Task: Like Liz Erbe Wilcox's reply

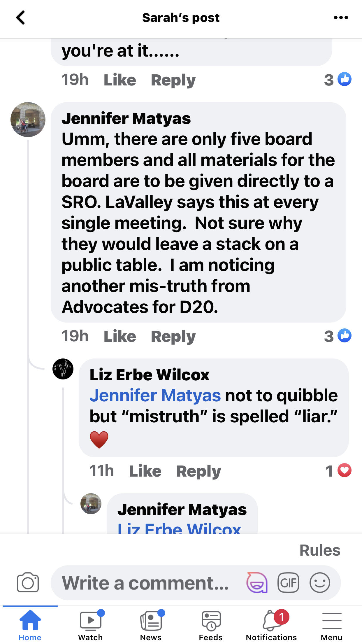Action: point(145,471)
